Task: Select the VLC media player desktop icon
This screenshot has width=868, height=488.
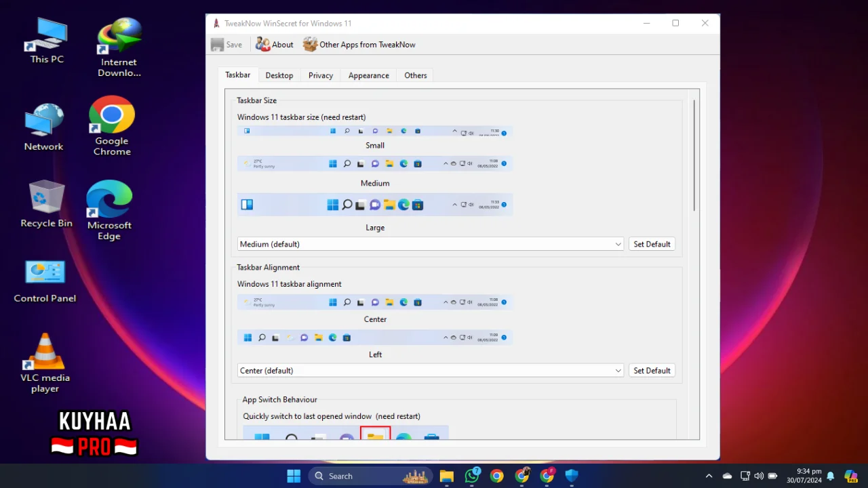Action: pos(45,363)
